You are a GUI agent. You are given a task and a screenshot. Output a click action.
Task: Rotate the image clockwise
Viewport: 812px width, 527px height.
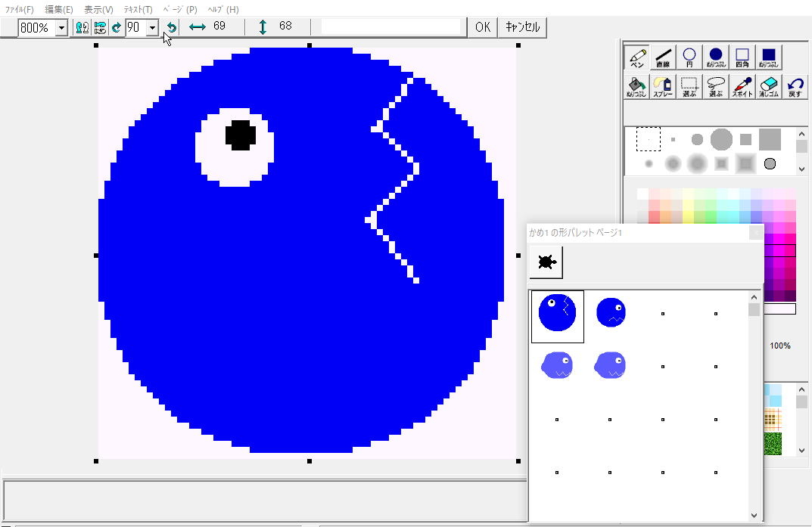(x=117, y=27)
